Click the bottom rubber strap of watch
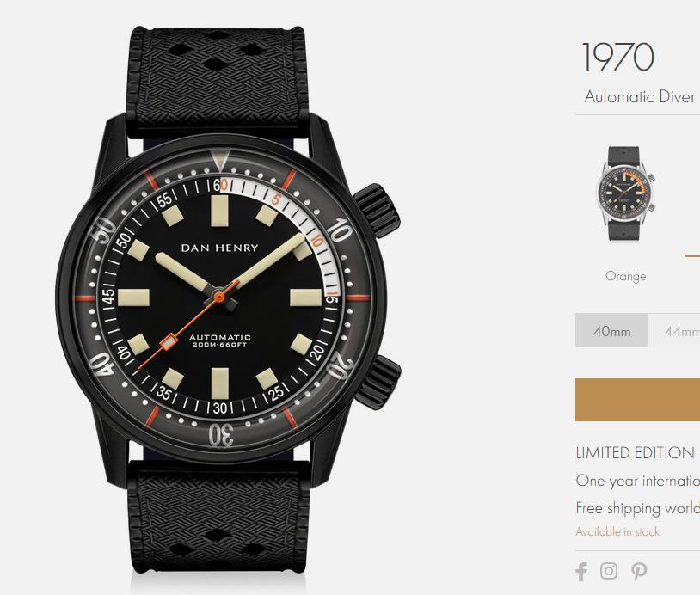The width and height of the screenshot is (700, 595). click(221, 524)
